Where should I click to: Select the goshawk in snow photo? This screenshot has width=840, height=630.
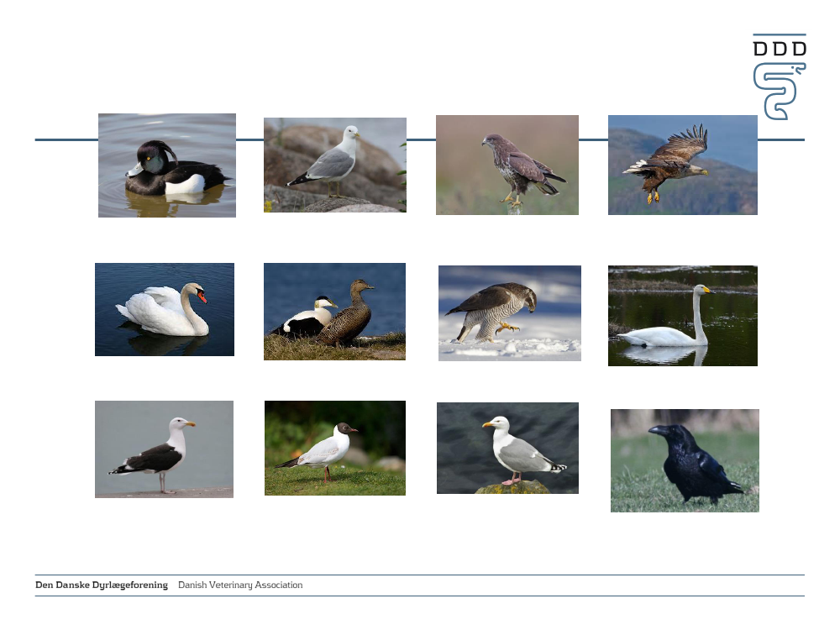coord(510,312)
